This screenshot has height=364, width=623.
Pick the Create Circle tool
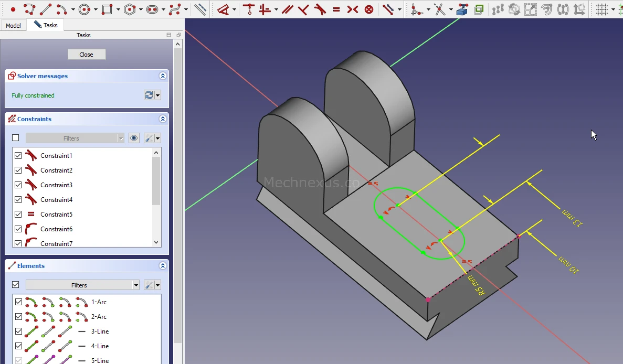coord(85,9)
